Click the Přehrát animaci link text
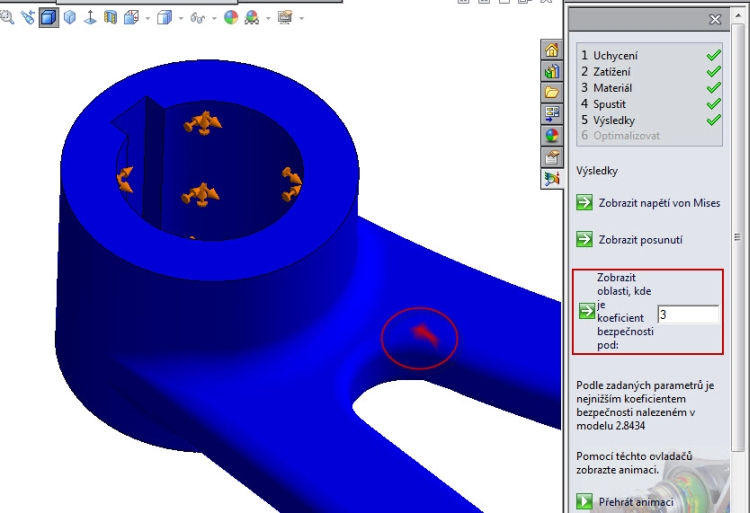Image resolution: width=750 pixels, height=513 pixels. 636,502
